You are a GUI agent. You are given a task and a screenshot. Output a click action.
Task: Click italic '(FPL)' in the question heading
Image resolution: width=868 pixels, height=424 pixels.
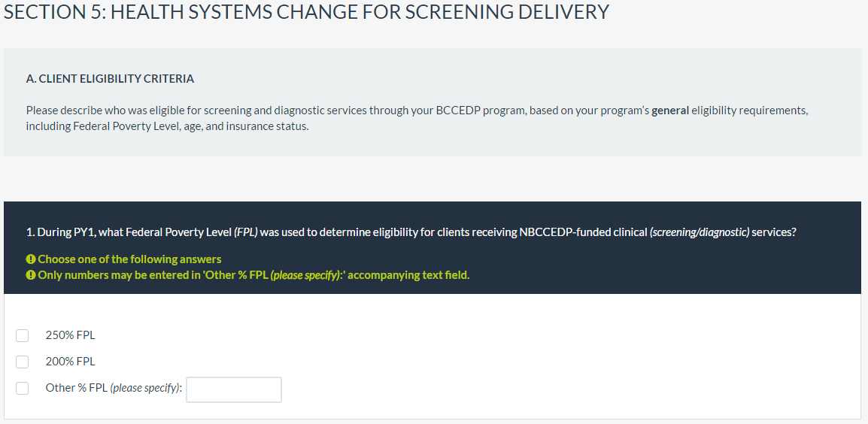pyautogui.click(x=245, y=232)
